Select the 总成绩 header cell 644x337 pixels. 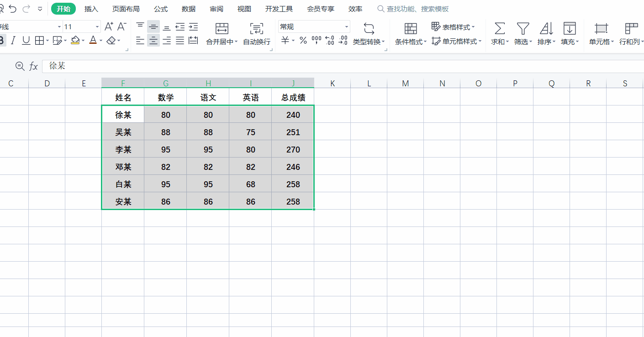pyautogui.click(x=293, y=97)
